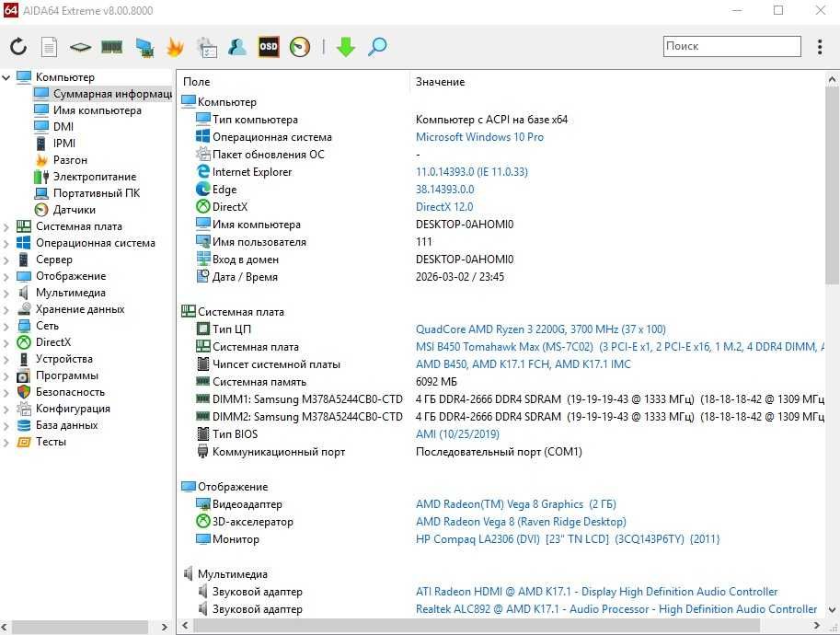Click the Тесты sidebar icon
Screen dimensions: 840x635
(x=24, y=442)
